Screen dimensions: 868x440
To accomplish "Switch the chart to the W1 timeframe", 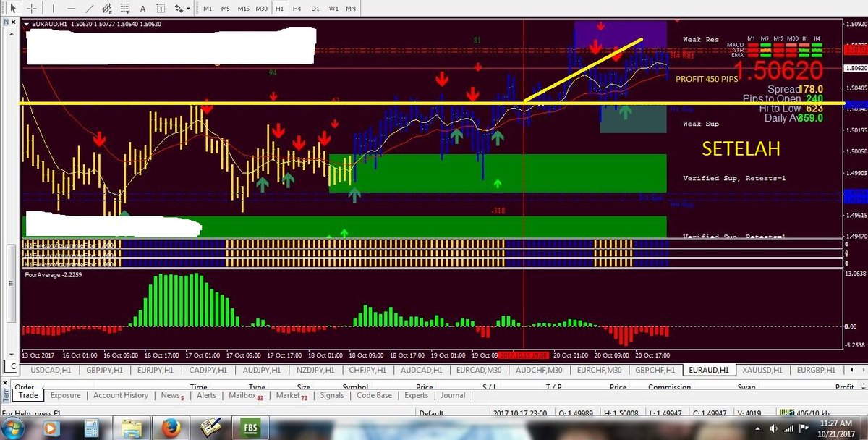I will 333,9.
